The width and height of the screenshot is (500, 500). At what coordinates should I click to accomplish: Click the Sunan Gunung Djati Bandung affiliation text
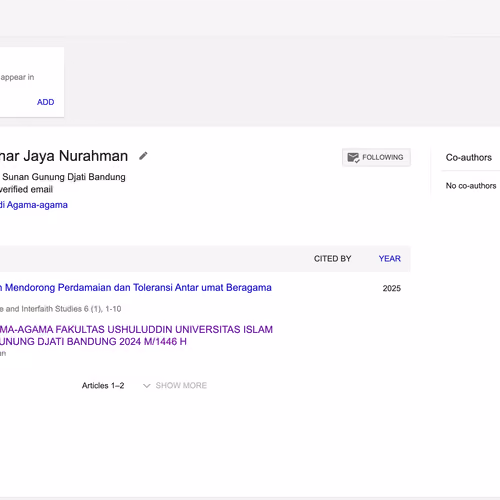(63, 177)
